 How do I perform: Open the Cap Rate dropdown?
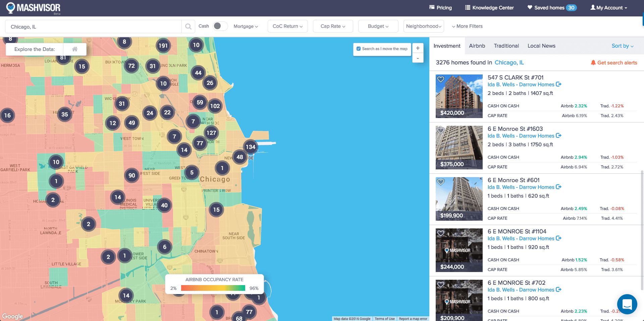coord(333,26)
